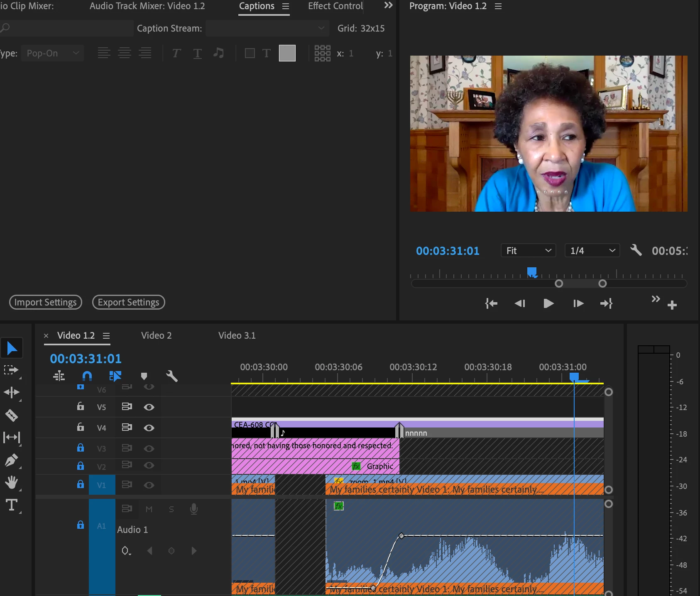This screenshot has width=700, height=596.
Task: Open timeline display settings wrench
Action: pos(171,376)
